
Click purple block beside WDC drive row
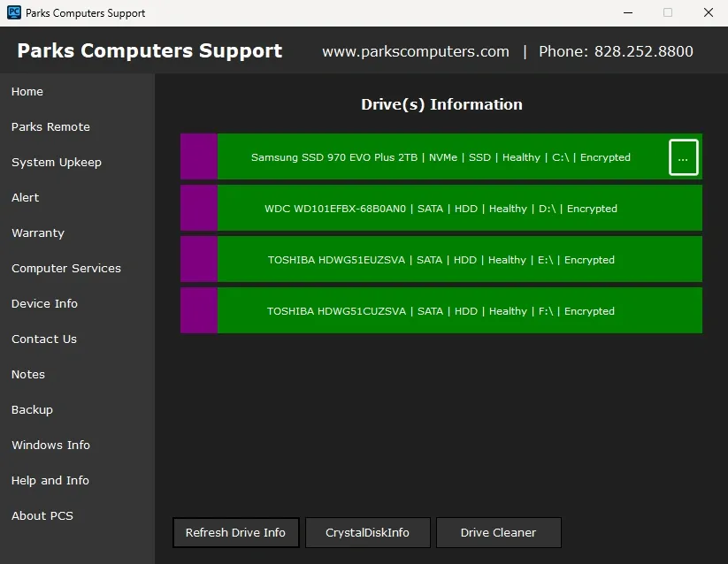[x=199, y=208]
